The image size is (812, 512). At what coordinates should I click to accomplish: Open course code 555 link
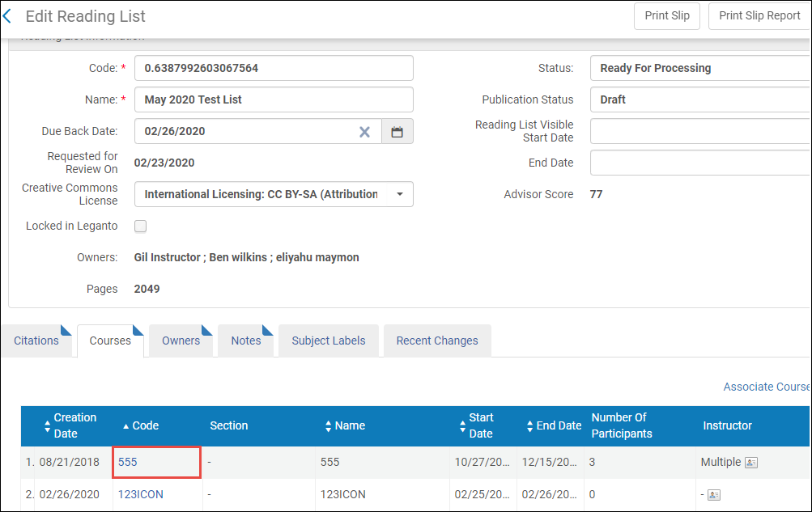[127, 463]
